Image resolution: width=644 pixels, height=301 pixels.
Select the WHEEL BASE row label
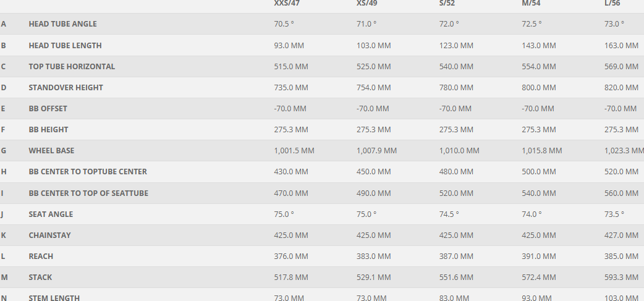[51, 151]
